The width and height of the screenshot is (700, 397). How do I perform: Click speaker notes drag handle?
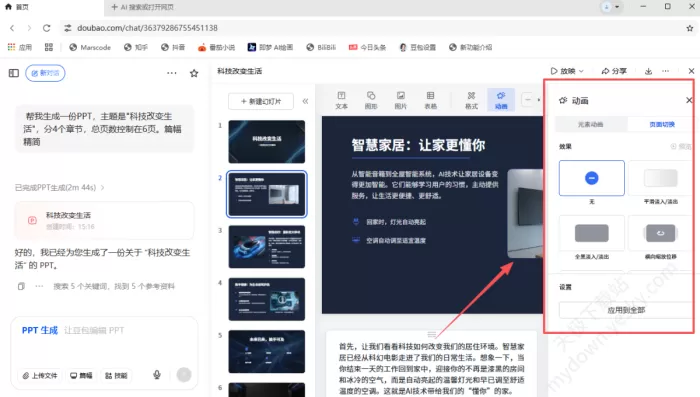point(431,334)
